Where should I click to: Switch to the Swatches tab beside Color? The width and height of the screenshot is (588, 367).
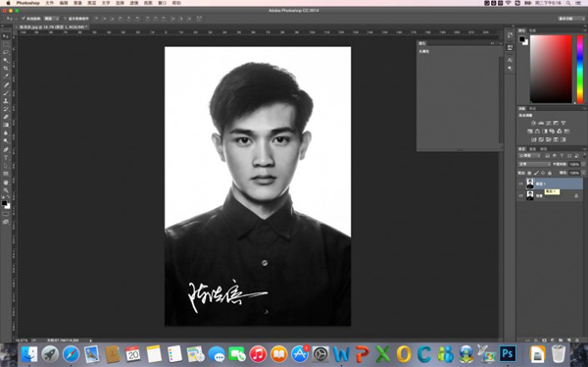click(532, 30)
